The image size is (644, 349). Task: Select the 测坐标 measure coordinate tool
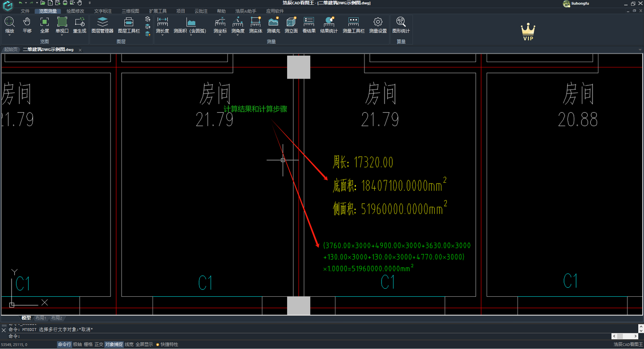[x=220, y=25]
